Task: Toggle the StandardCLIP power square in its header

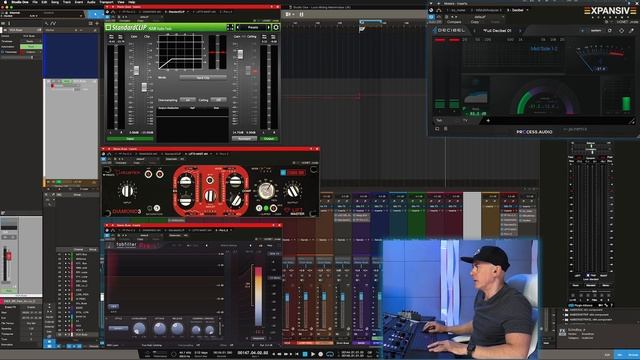Action: pyautogui.click(x=108, y=27)
